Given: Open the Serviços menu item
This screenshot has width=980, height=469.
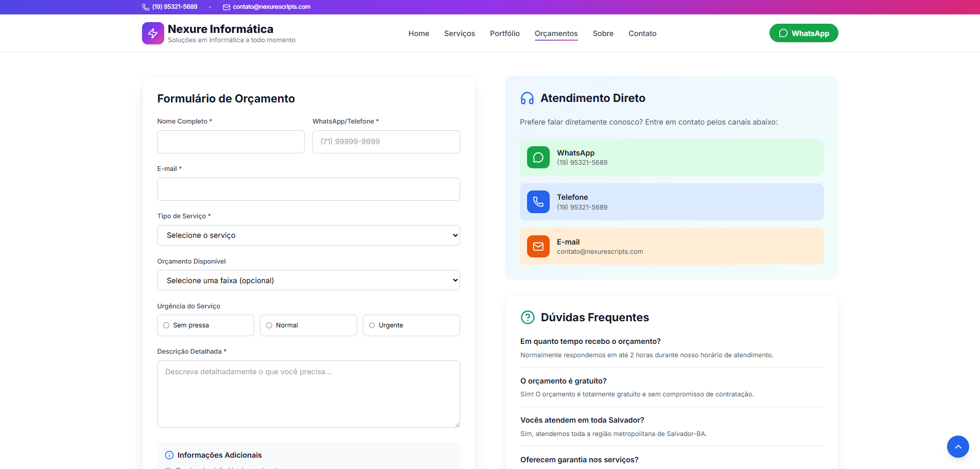Looking at the screenshot, I should click(460, 33).
